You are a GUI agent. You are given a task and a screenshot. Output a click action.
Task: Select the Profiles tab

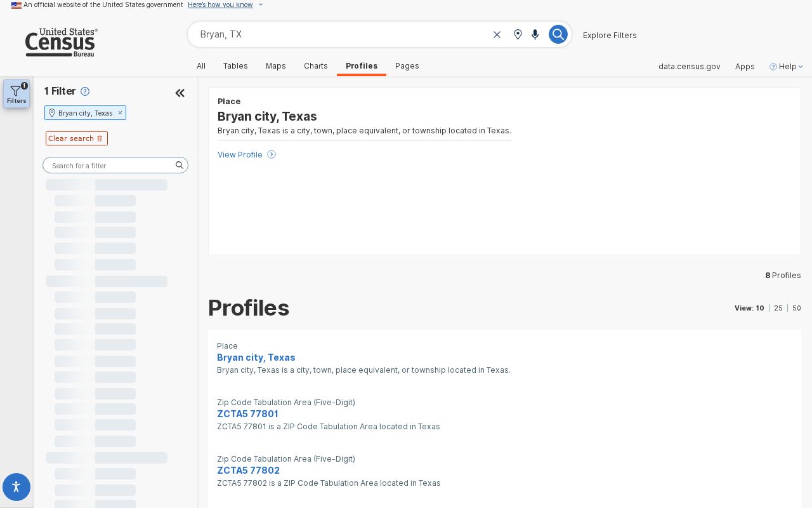(x=362, y=66)
